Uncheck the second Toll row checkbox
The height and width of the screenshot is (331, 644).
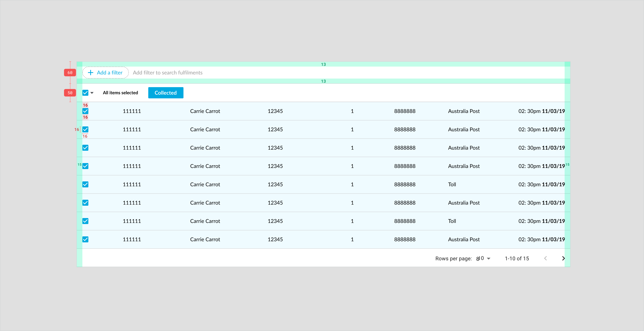click(85, 221)
